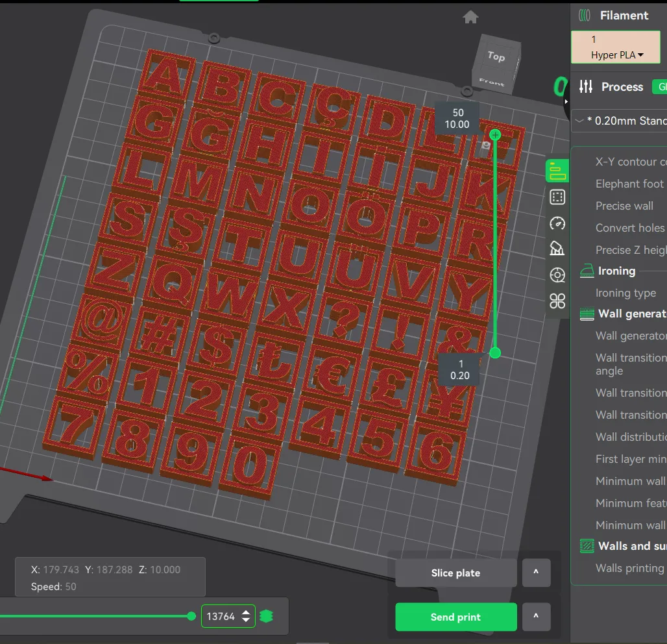The image size is (667, 644).
Task: Select the Minimum feature setting row
Action: pos(631,504)
